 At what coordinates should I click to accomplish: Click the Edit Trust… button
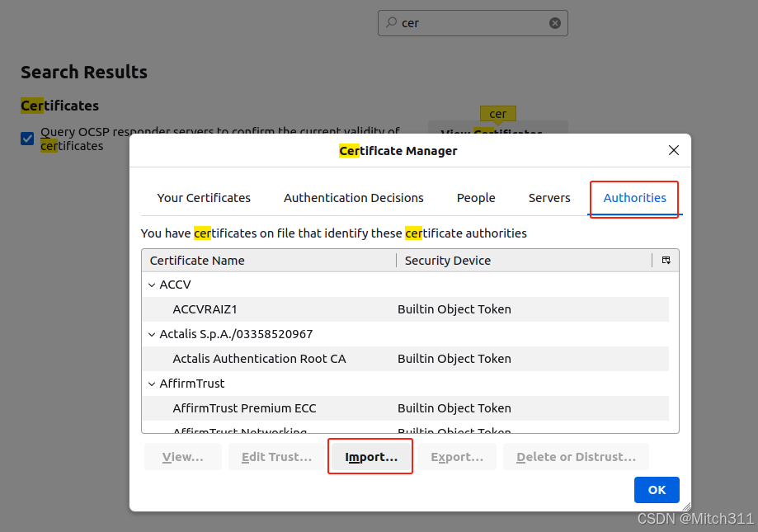[x=276, y=457]
